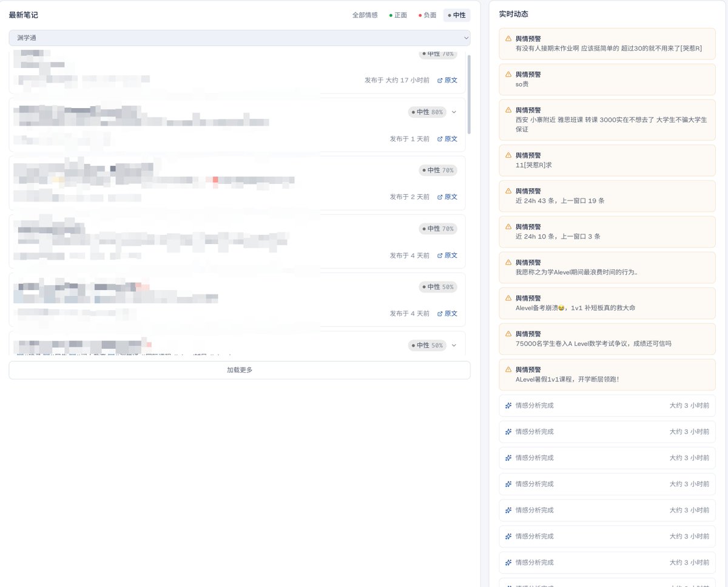The height and width of the screenshot is (587, 728).
Task: Click the 中性 80% sentiment badge
Action: pyautogui.click(x=427, y=112)
